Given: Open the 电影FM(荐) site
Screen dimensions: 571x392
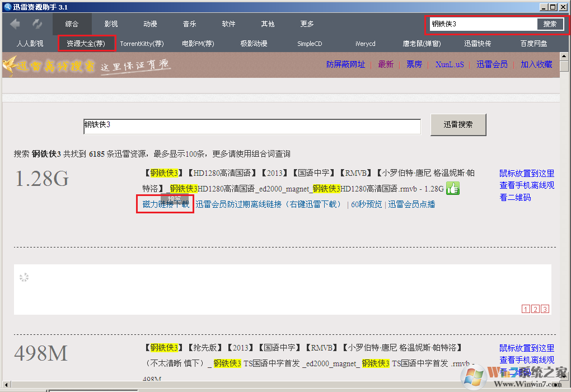Looking at the screenshot, I should coord(198,43).
